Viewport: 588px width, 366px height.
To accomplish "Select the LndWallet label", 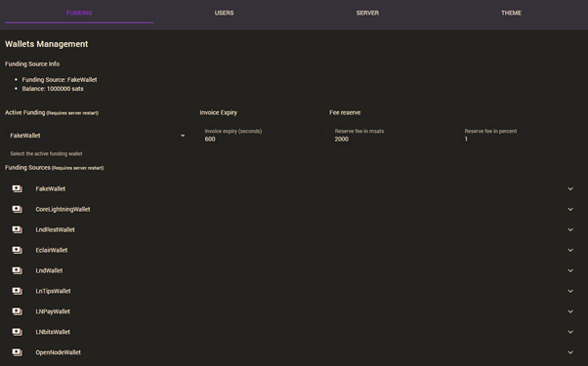I will coord(49,270).
